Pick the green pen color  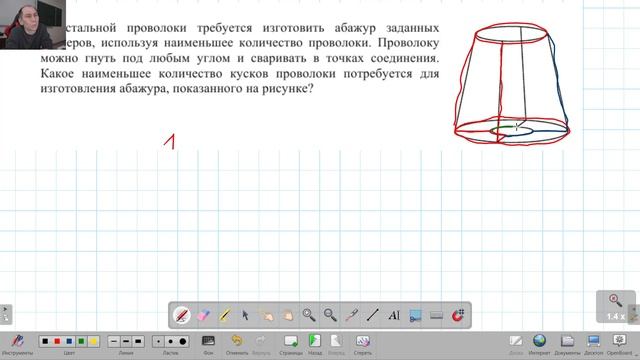pos(81,341)
